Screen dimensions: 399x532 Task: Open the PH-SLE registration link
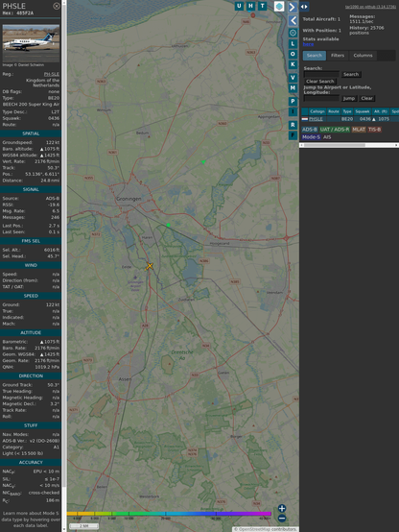pos(52,74)
